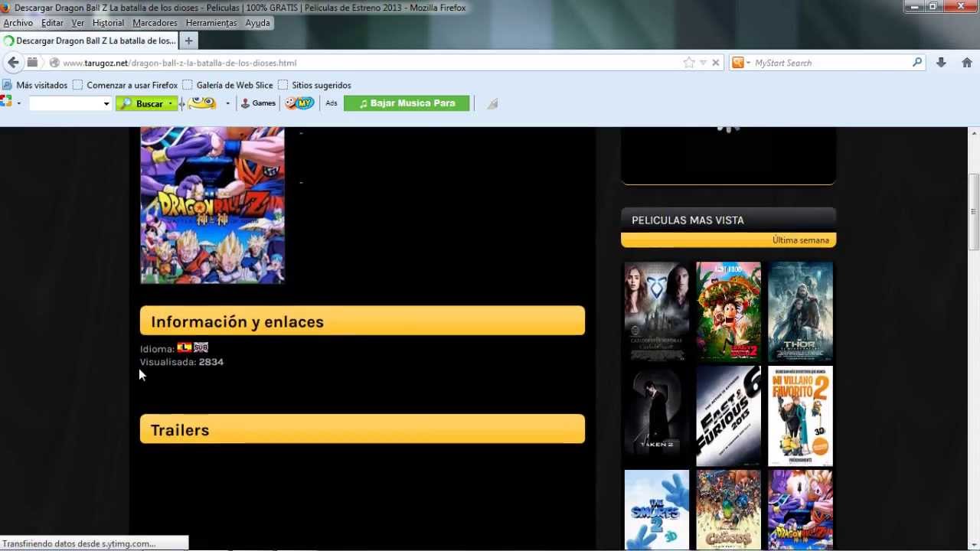Click the page vertical scrollbar thumb
Viewport: 980px width, 551px height.
[973, 212]
